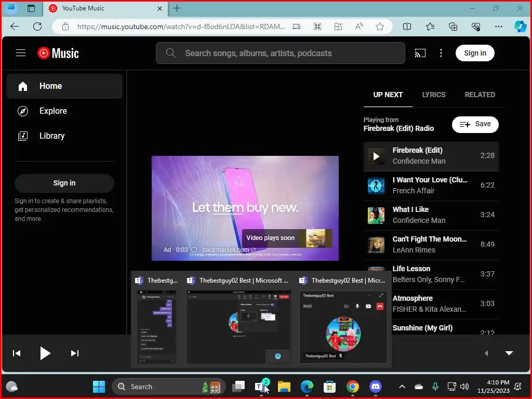Collapse the player with down arrow

point(509,353)
